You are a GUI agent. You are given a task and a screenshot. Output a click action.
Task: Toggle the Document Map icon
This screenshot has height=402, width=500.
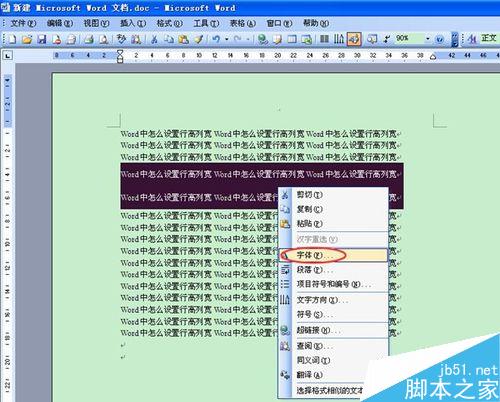[x=372, y=39]
